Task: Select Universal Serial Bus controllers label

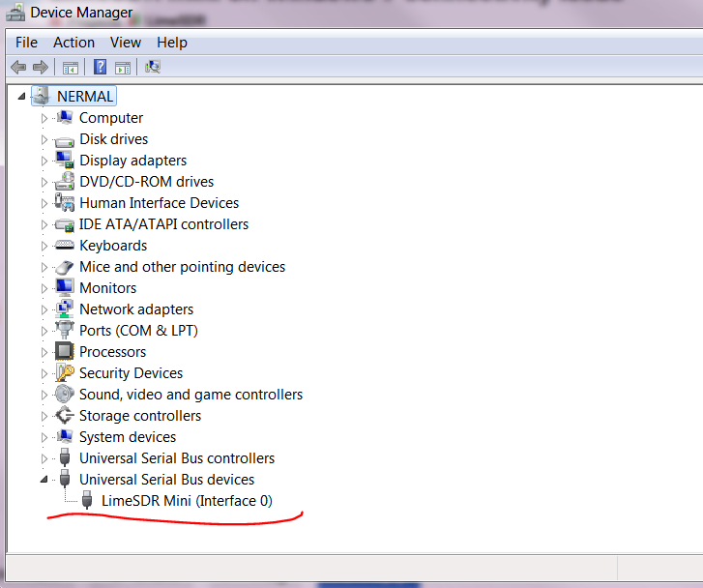Action: coord(177,458)
